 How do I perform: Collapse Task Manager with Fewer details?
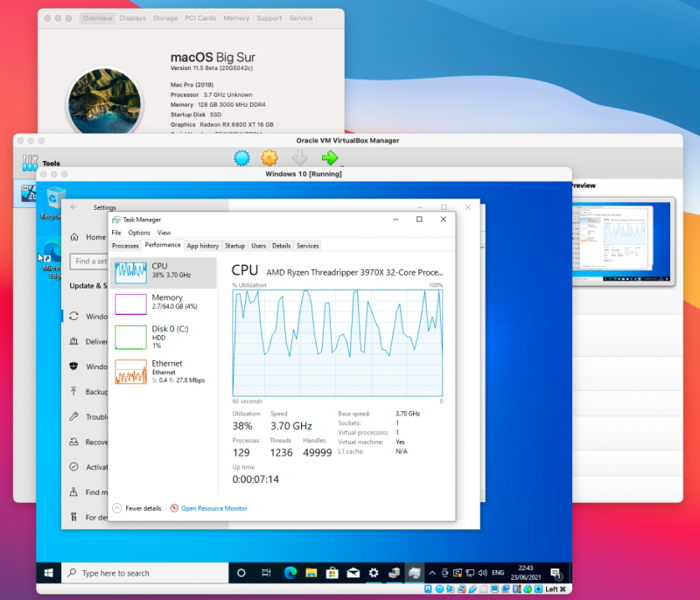tap(137, 508)
